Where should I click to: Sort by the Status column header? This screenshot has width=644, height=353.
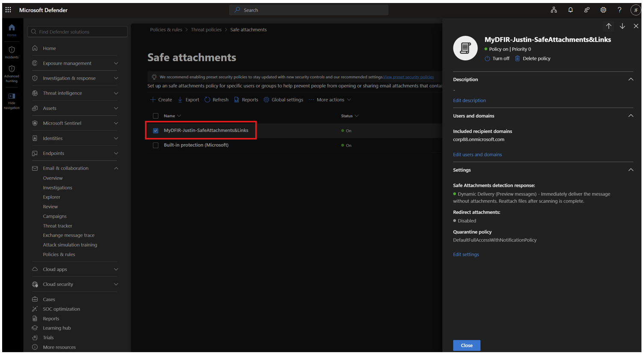pyautogui.click(x=349, y=116)
